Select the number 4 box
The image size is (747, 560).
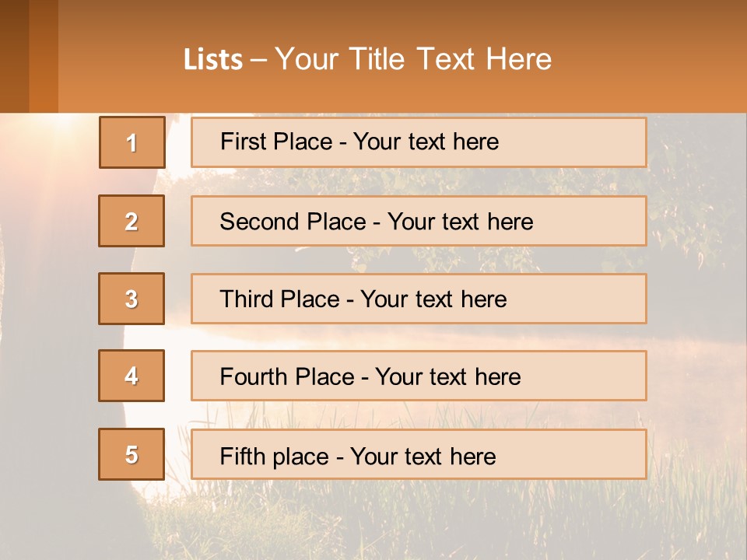tap(132, 376)
